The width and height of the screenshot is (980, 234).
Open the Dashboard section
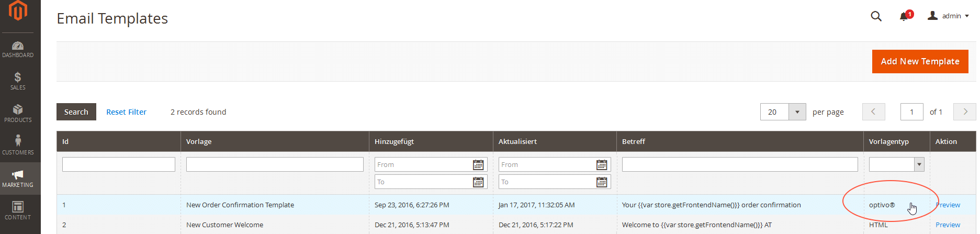[18, 49]
